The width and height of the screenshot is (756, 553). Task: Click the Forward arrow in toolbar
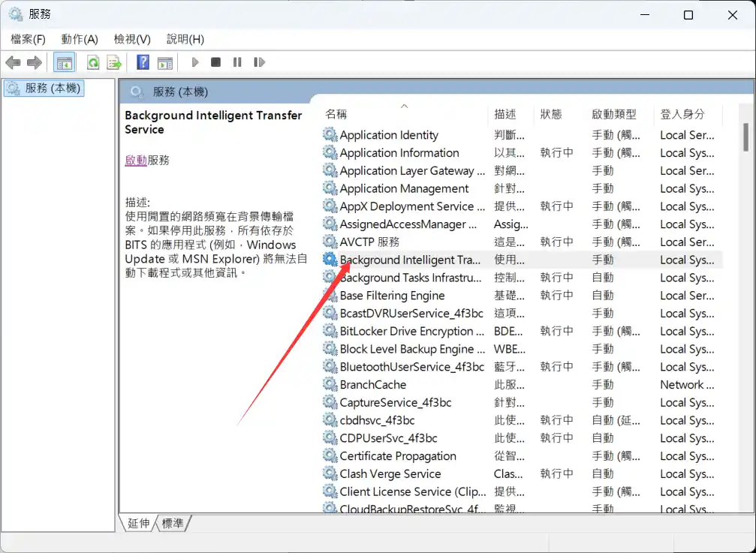tap(34, 62)
